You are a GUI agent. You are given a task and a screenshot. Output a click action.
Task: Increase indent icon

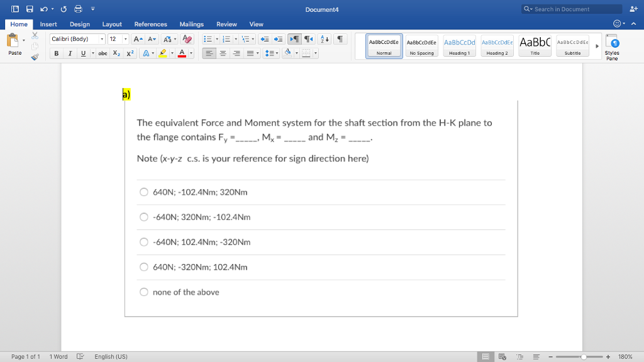click(278, 39)
